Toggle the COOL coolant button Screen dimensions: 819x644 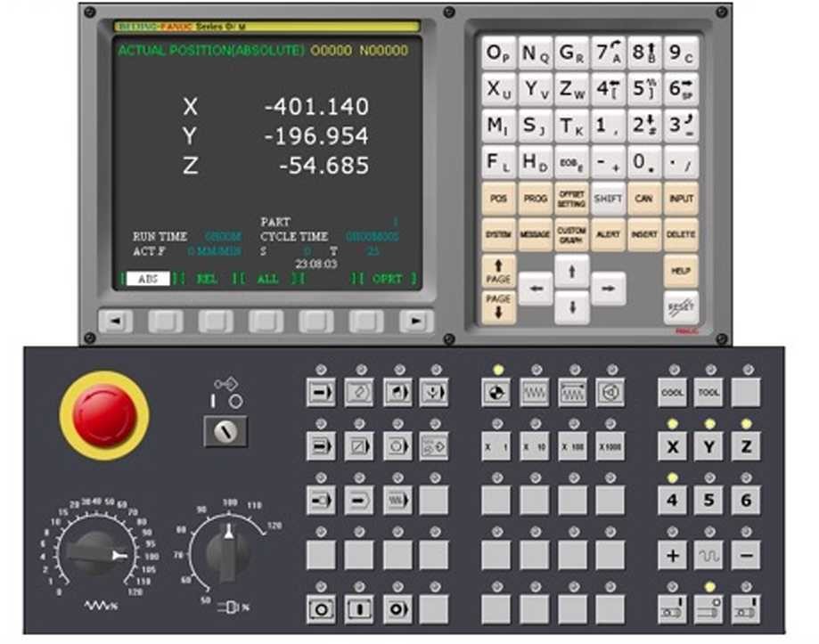click(672, 392)
